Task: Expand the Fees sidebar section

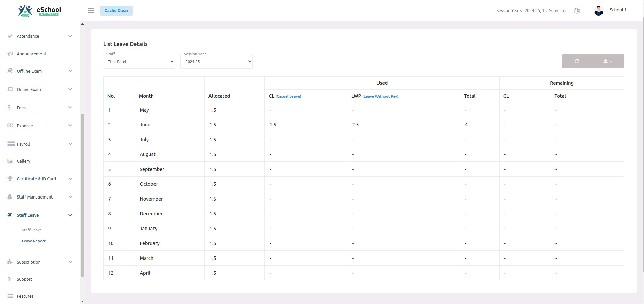Action: (x=21, y=108)
